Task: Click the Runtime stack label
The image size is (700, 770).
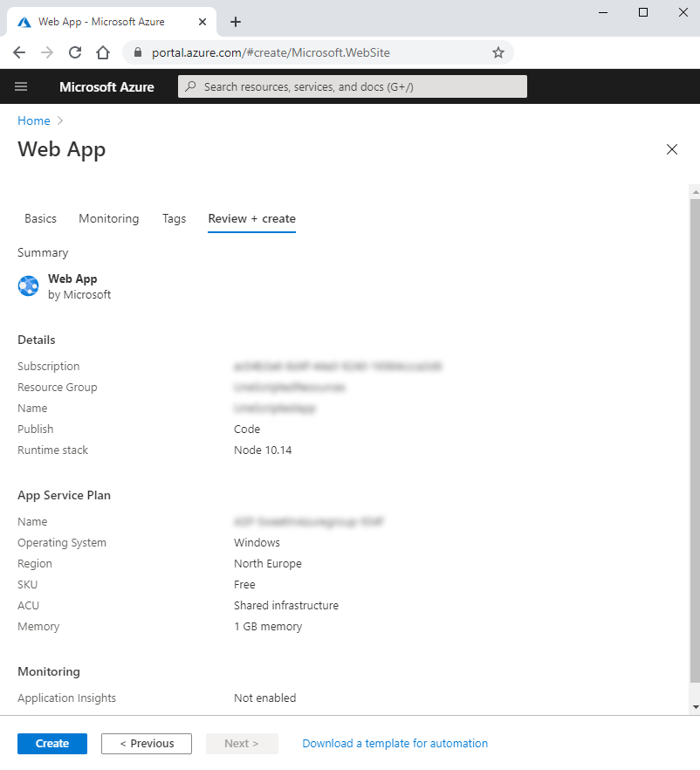Action: click(x=52, y=450)
